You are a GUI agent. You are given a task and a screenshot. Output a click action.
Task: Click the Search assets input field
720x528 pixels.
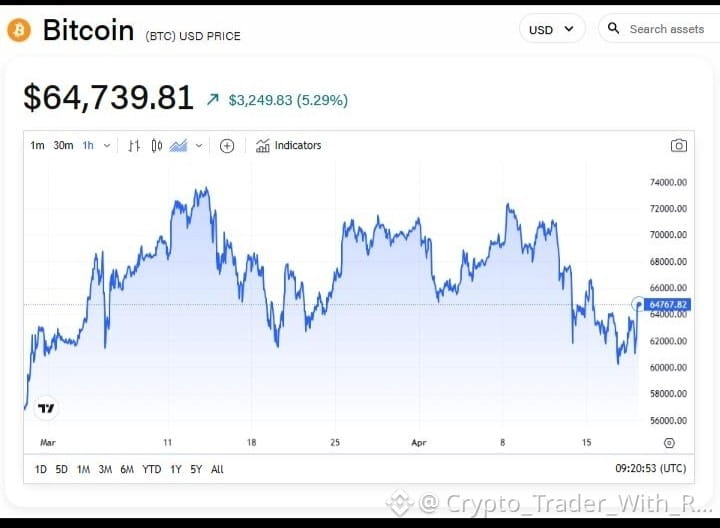click(x=661, y=29)
